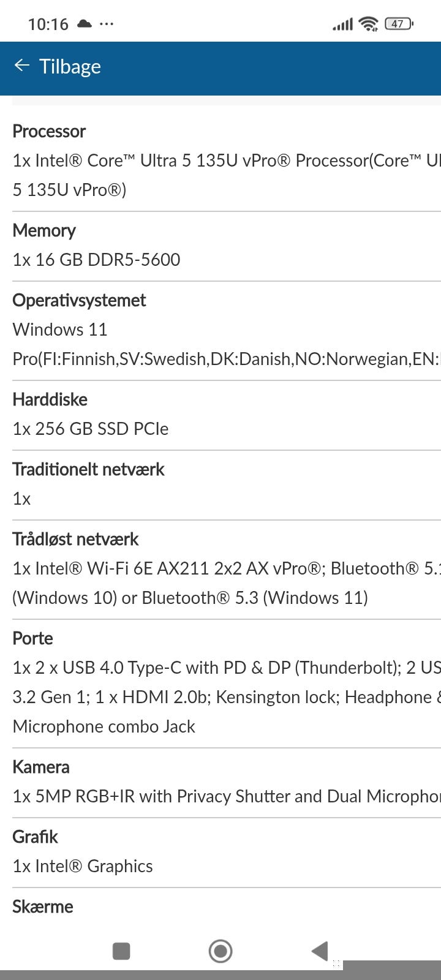Tap the Android back triangle icon
441x980 pixels.
(320, 951)
